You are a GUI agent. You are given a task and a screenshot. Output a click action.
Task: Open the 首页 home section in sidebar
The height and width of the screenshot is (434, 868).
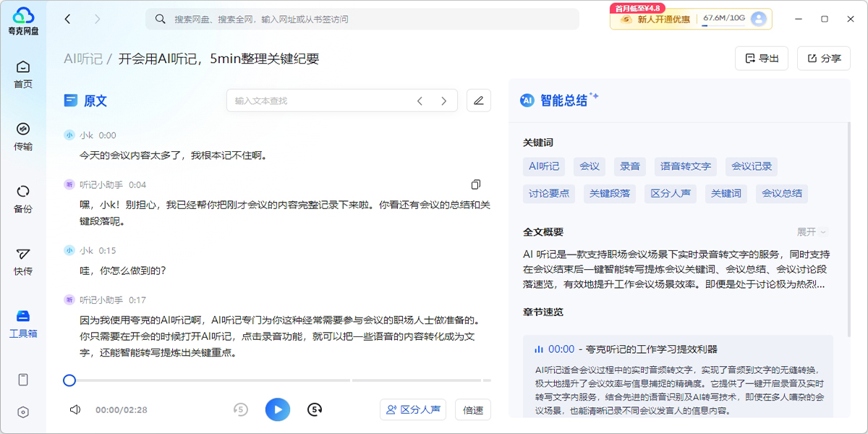23,74
